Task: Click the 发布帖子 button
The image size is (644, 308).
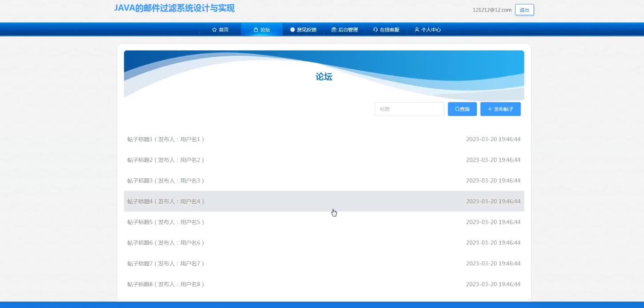Action: click(500, 109)
